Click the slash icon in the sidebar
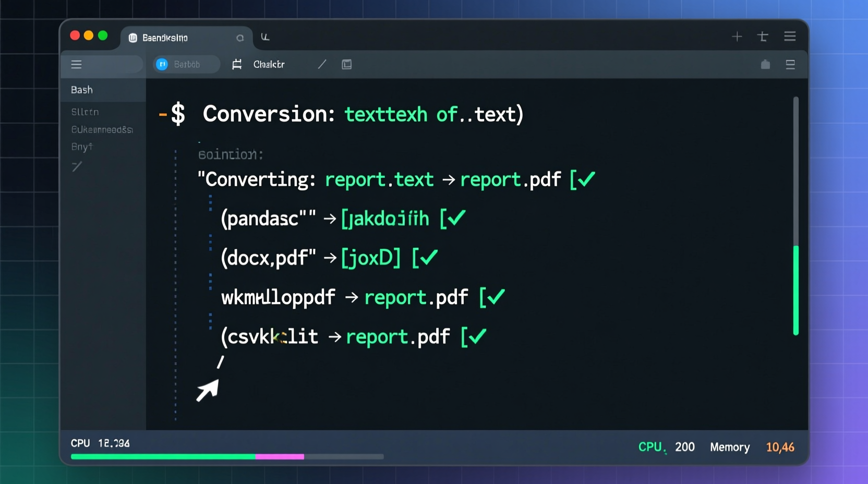 click(x=77, y=167)
